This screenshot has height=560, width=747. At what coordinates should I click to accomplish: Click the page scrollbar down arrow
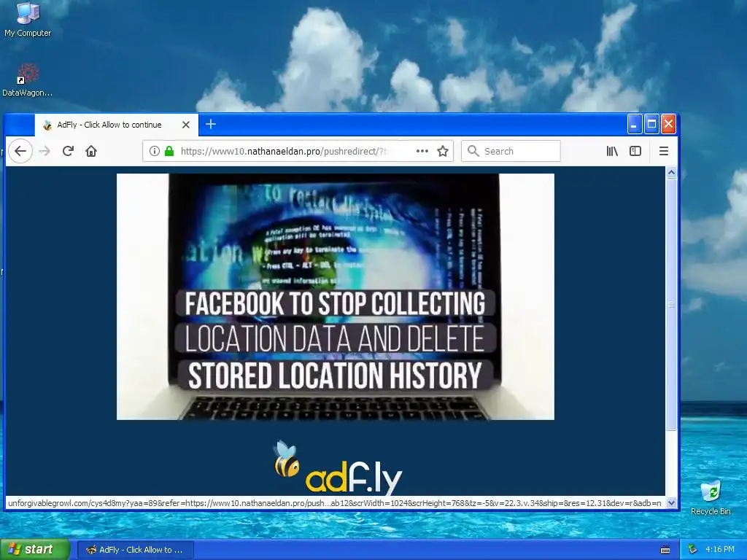[671, 502]
